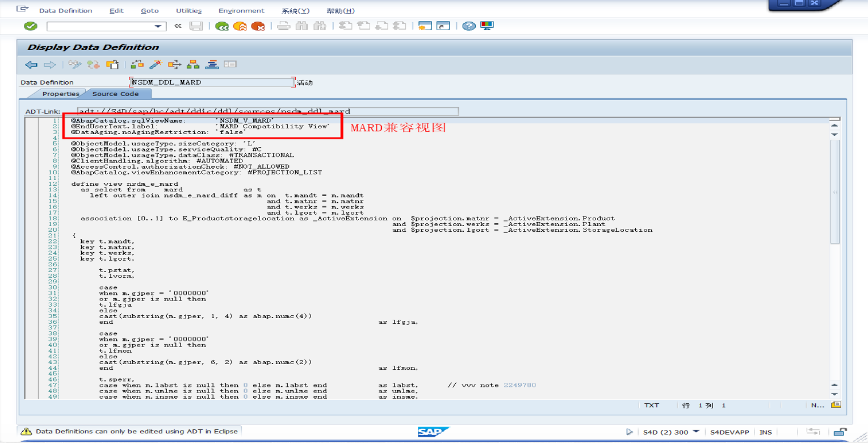
Task: Go to First Page icon
Action: click(x=345, y=26)
